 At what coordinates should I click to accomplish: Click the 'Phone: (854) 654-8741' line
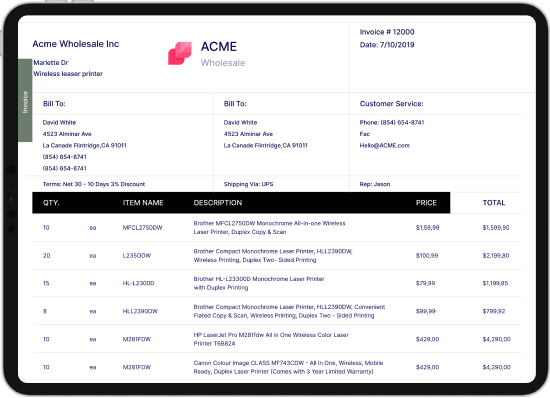(x=392, y=122)
